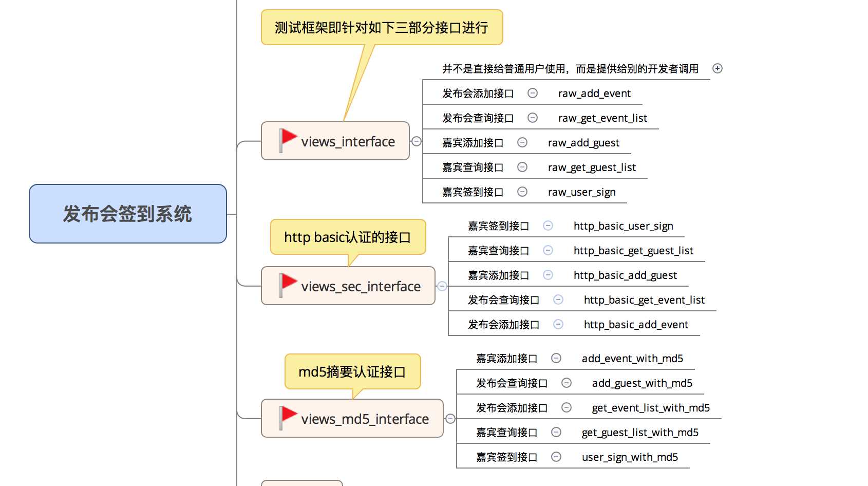The image size is (868, 486).
Task: Select the http_basic_get_event_list leaf
Action: [x=644, y=300]
